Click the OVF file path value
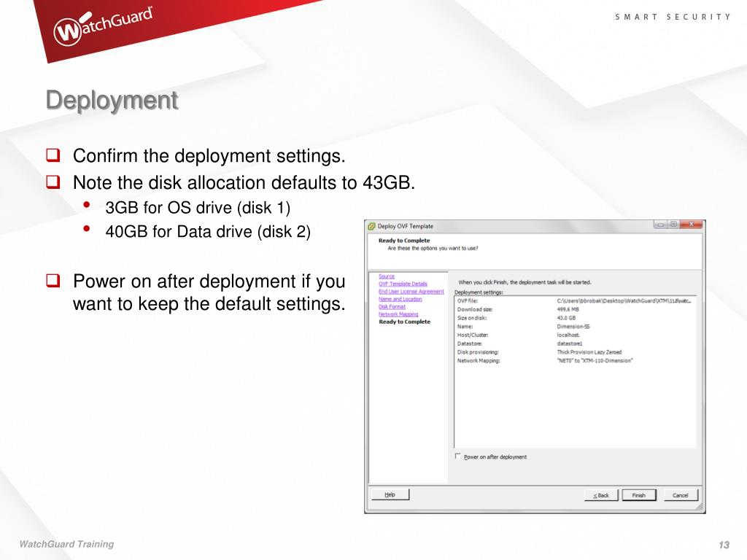The image size is (747, 560). (x=624, y=301)
